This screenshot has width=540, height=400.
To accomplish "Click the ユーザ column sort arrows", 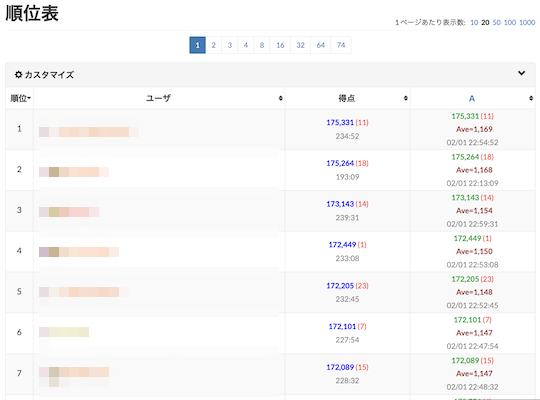I will 281,99.
